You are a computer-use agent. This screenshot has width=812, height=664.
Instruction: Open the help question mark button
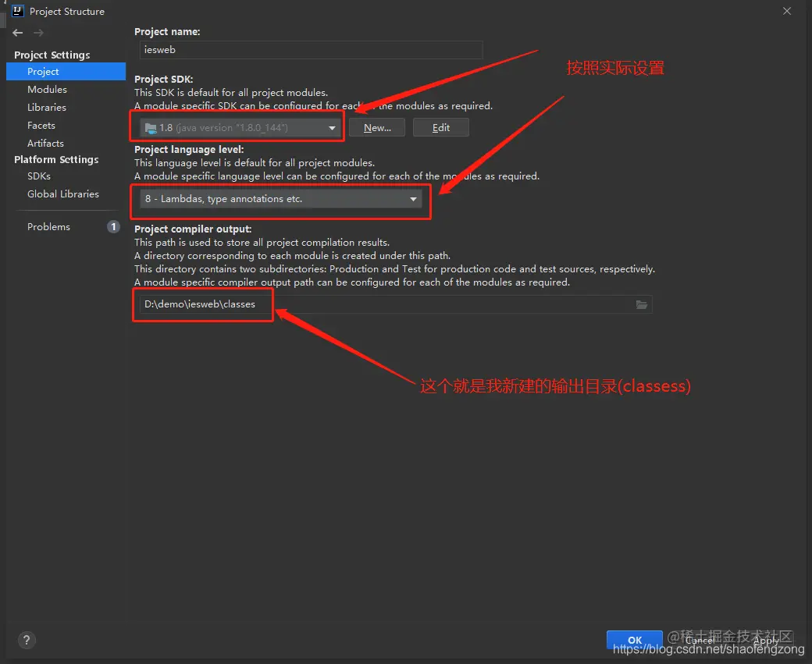[x=27, y=640]
